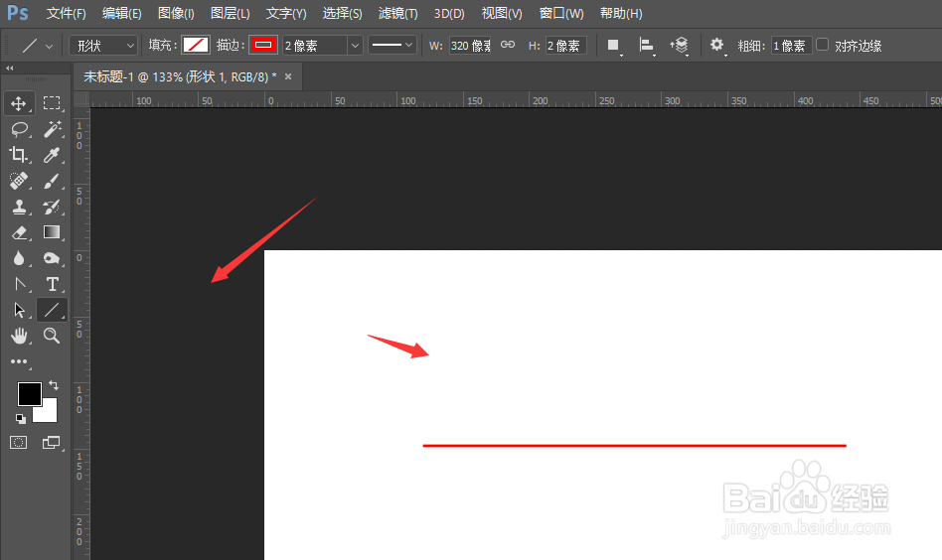Open the 窗口(W) menu
This screenshot has width=942, height=560.
coord(561,13)
